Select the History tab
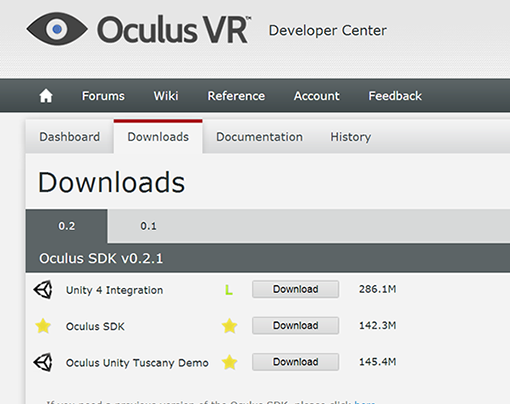Image resolution: width=510 pixels, height=404 pixels. pos(351,137)
